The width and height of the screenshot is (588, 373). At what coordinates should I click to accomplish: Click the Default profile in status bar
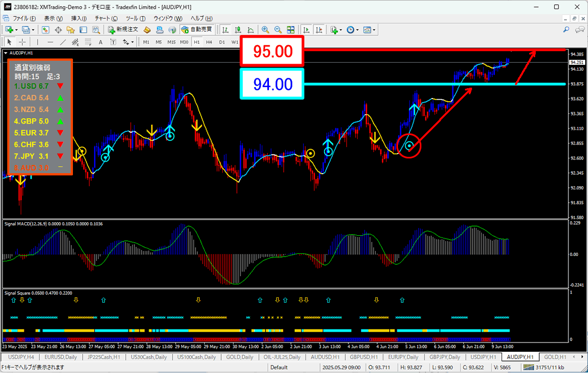tap(279, 368)
